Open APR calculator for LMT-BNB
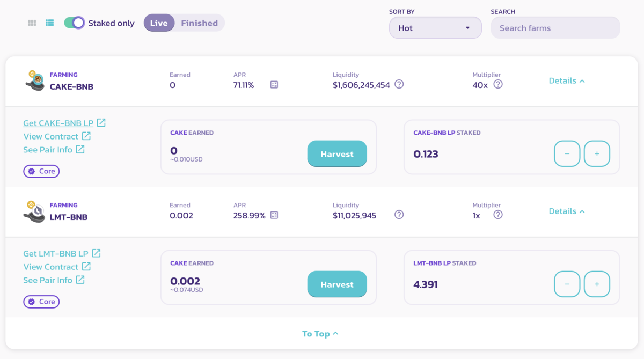The image size is (644, 359). (x=274, y=215)
